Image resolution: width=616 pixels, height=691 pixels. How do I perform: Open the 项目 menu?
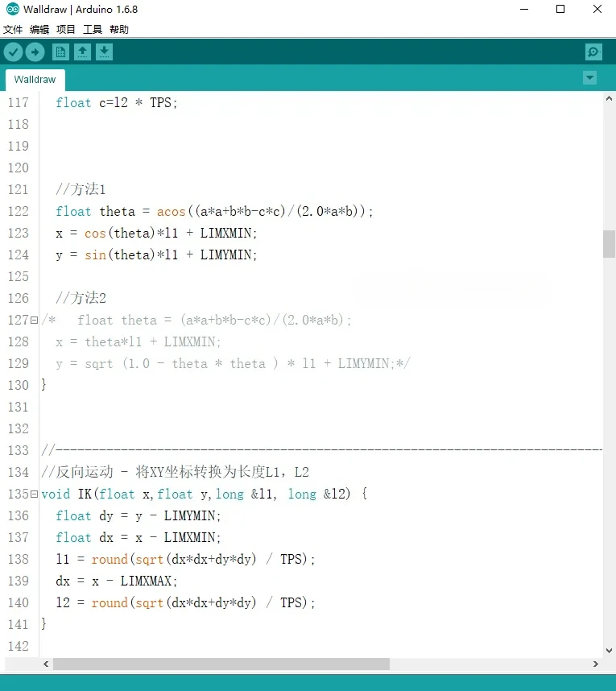(x=66, y=30)
